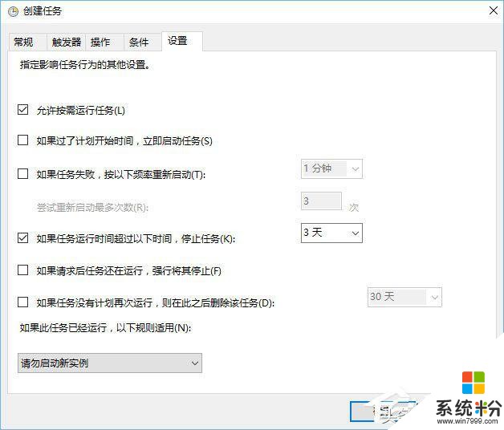Go to the 操作 tab
The image size is (504, 430).
coord(105,42)
